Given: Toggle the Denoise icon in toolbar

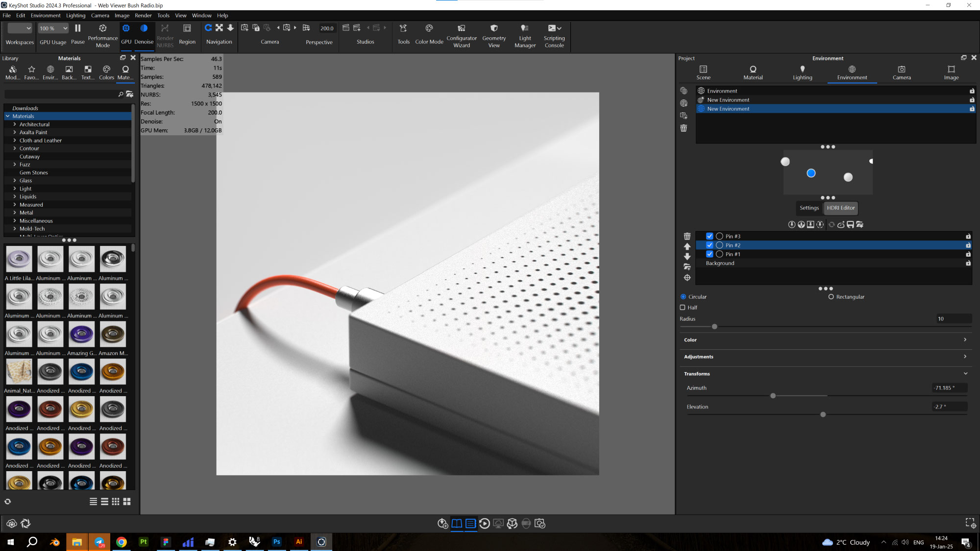Looking at the screenshot, I should (144, 28).
